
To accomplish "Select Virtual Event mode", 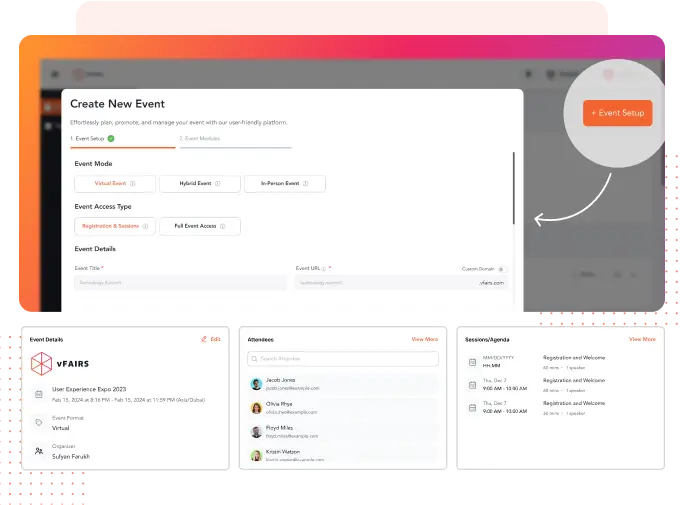I will (x=115, y=184).
